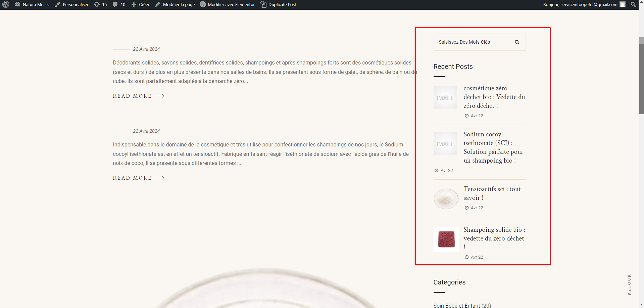Click the brush icon beside Personnaliser
This screenshot has width=644, height=308.
[58, 4]
